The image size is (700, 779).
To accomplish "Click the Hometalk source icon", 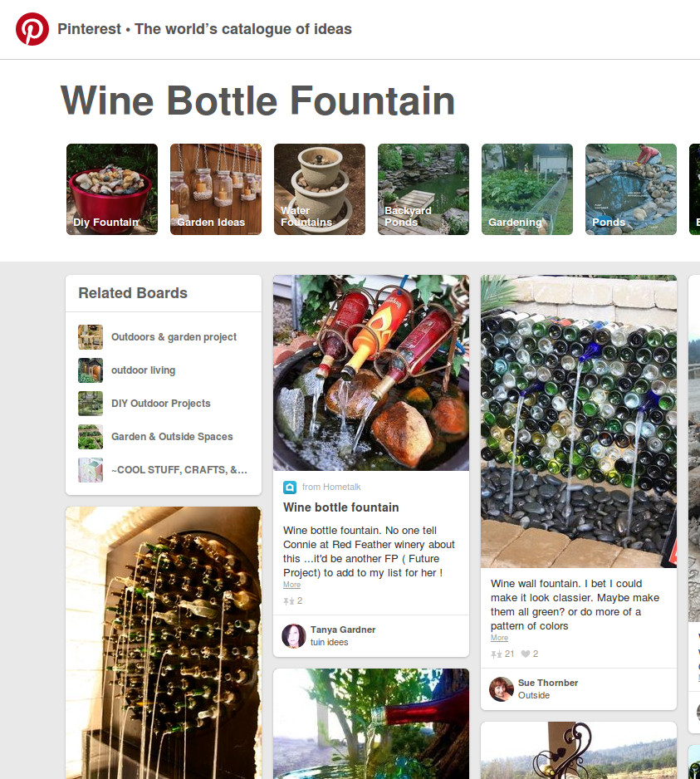I will (x=290, y=487).
